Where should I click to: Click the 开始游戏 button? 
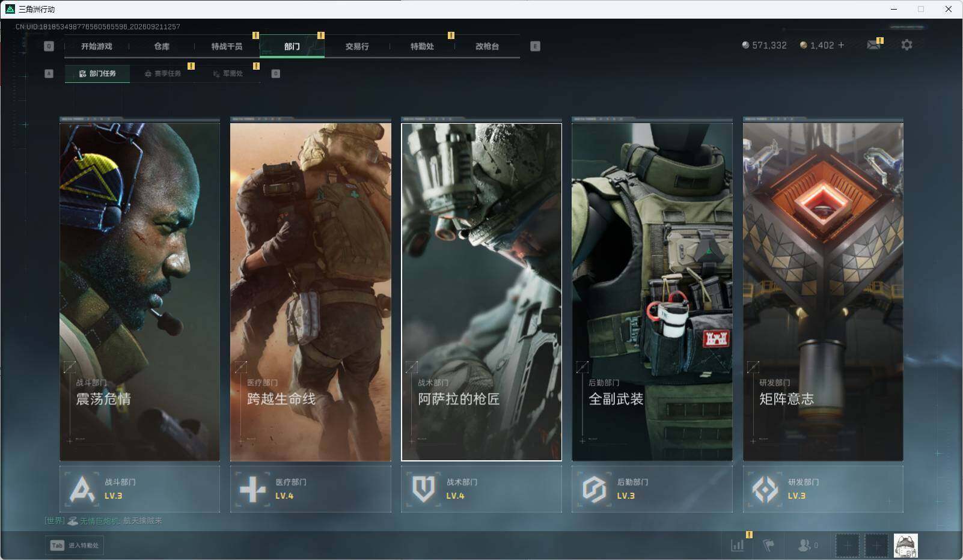[x=97, y=46]
